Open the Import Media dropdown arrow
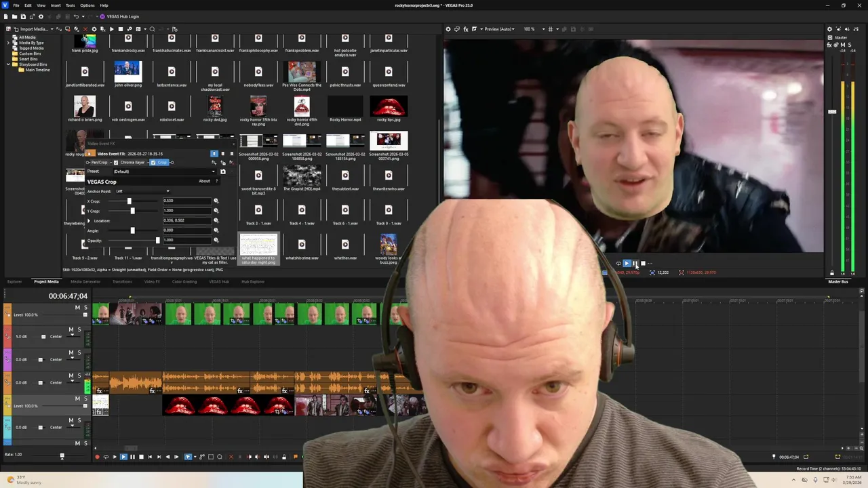868x488 pixels. click(52, 29)
